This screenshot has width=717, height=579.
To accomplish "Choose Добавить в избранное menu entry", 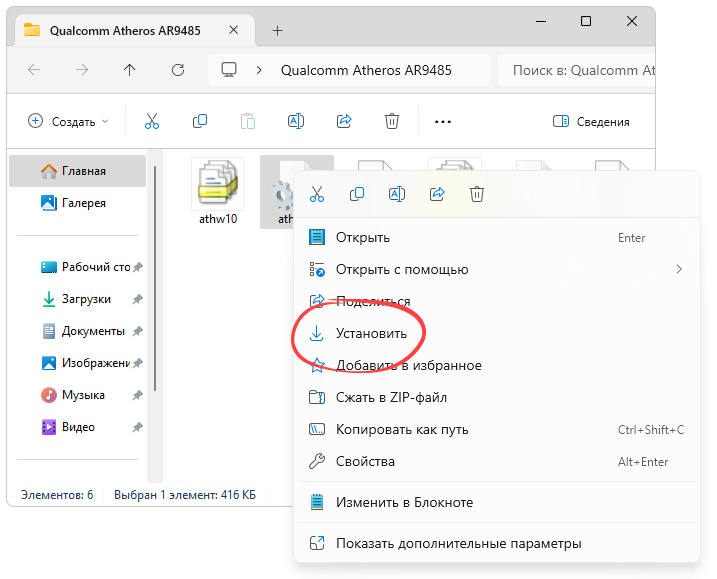I will click(x=498, y=365).
